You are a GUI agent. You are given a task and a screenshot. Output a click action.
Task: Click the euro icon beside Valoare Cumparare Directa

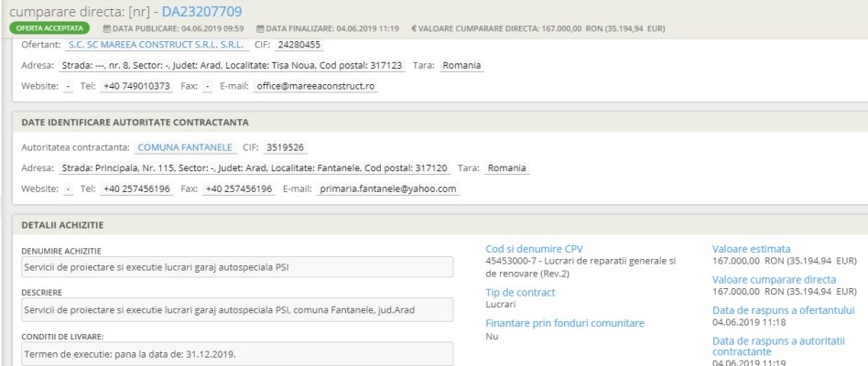click(415, 28)
